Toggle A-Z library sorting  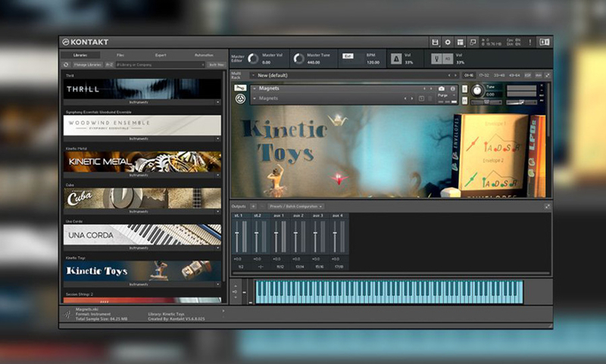pyautogui.click(x=109, y=65)
